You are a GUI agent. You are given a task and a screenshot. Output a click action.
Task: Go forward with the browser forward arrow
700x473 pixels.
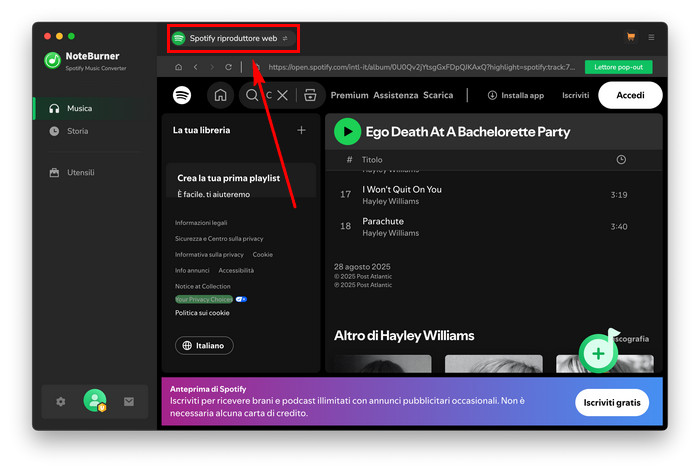pyautogui.click(x=212, y=67)
